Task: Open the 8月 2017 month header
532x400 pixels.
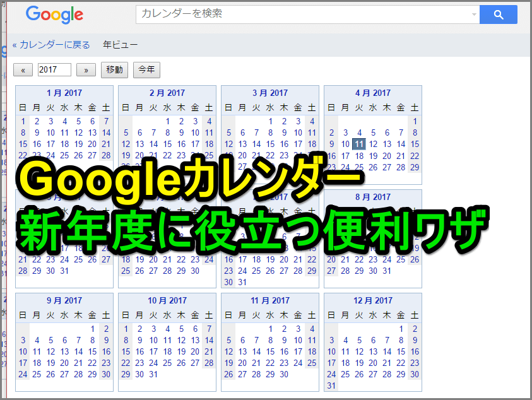Action: (373, 197)
